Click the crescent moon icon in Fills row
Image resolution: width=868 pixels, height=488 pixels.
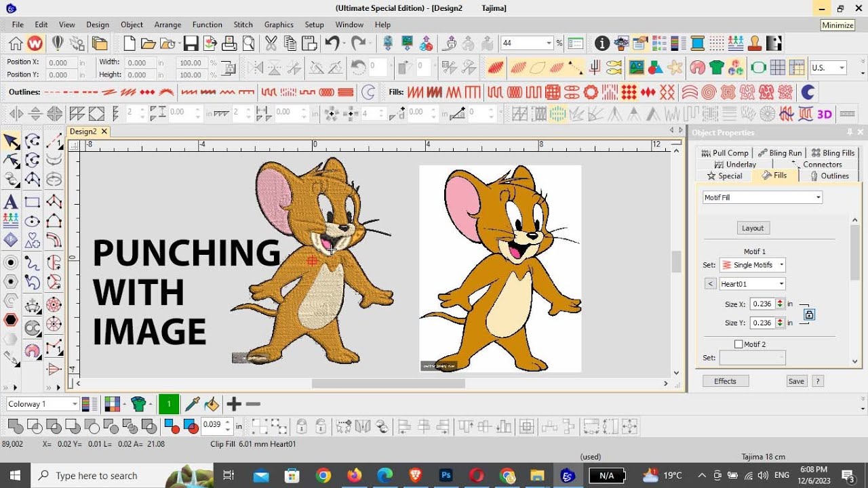tap(808, 91)
